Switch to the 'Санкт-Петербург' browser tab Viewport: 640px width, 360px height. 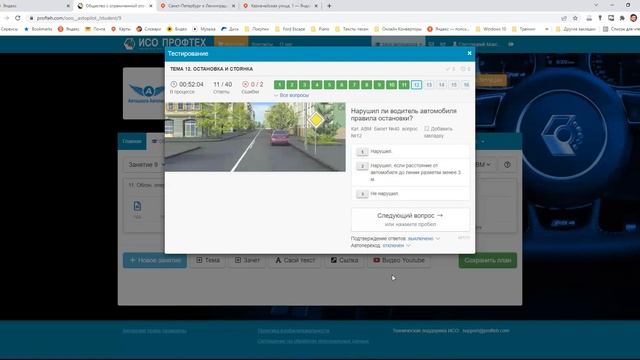(x=198, y=6)
